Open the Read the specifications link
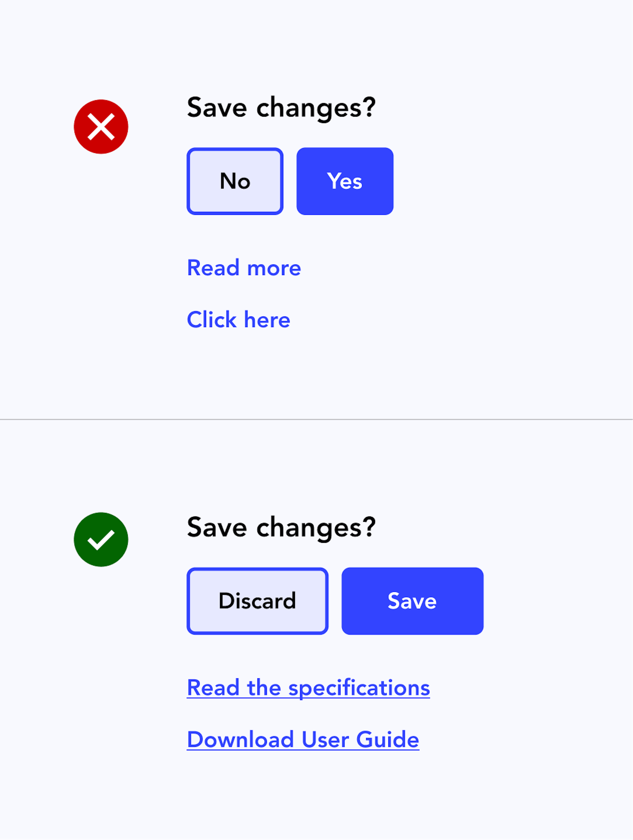The height and width of the screenshot is (840, 633). coord(308,688)
